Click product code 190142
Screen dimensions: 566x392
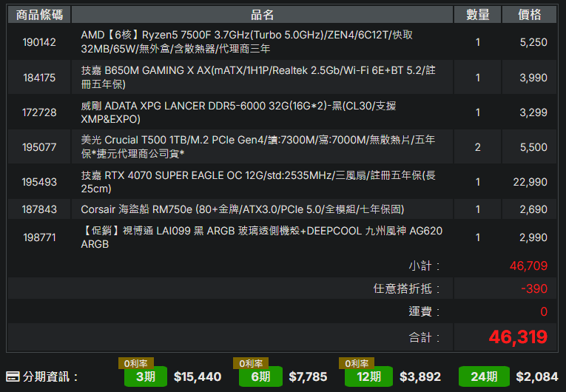pyautogui.click(x=39, y=42)
